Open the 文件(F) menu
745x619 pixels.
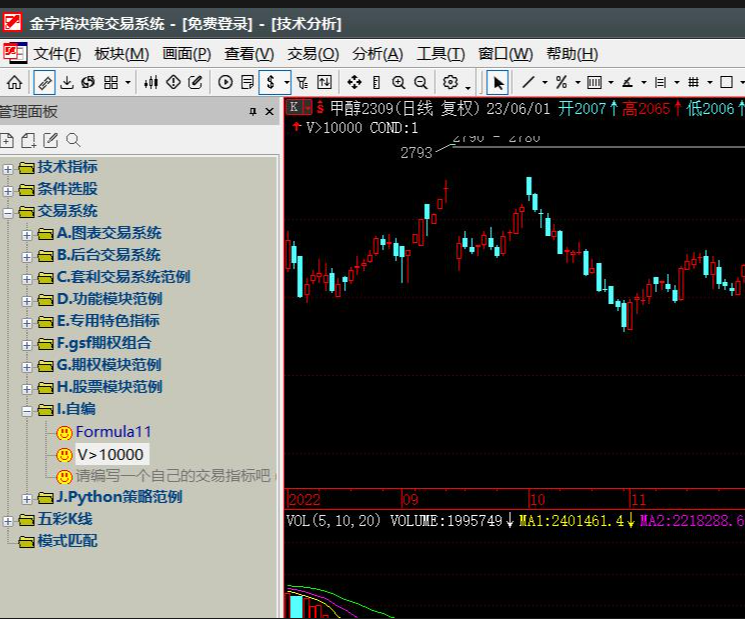pos(57,54)
